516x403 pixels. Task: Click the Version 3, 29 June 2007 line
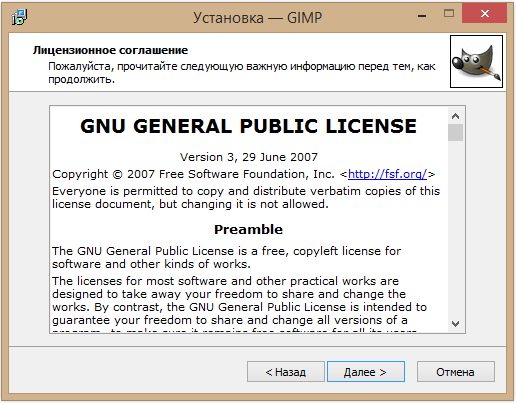coord(249,157)
